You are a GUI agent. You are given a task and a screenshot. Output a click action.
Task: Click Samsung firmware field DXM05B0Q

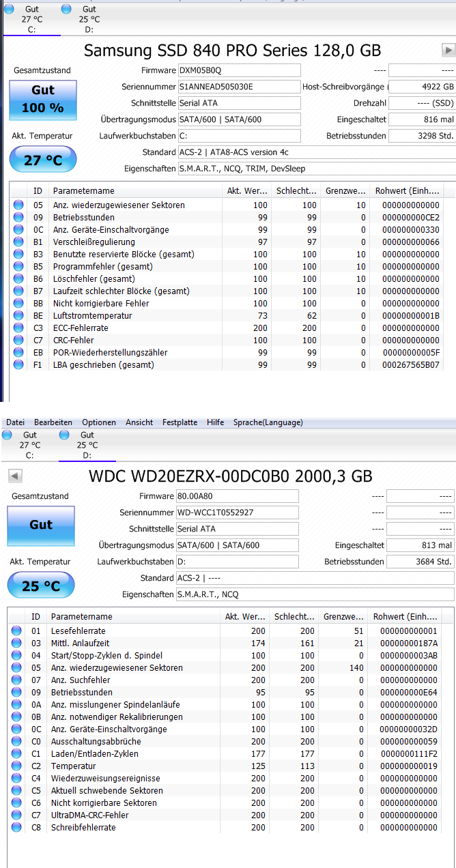tap(239, 70)
